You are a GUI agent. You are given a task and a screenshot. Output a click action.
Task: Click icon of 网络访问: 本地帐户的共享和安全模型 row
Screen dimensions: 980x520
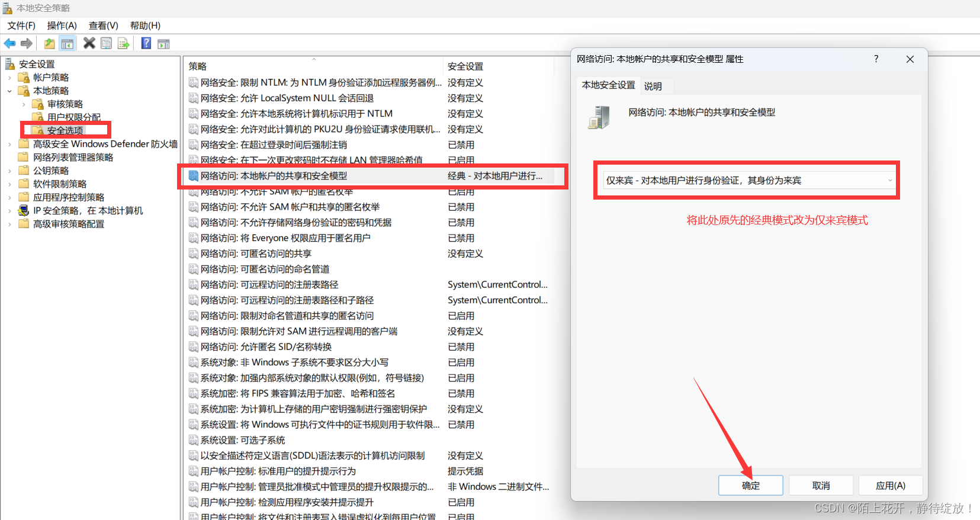click(x=194, y=176)
